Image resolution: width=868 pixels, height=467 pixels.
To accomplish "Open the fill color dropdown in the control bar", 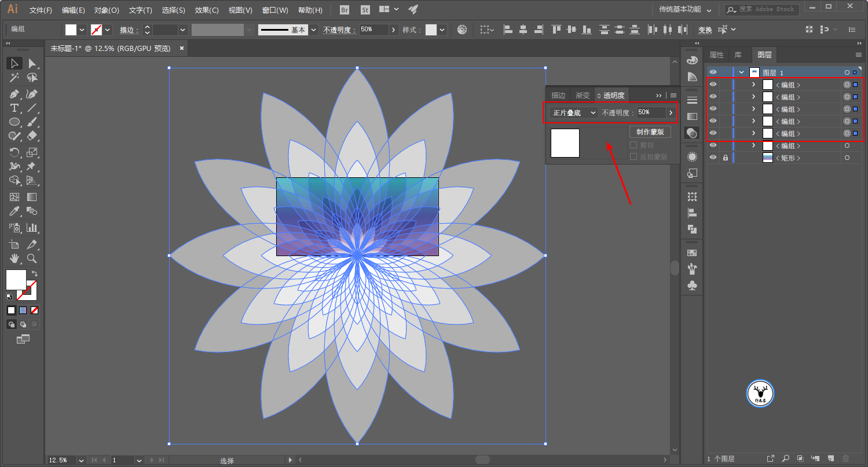I will point(82,30).
